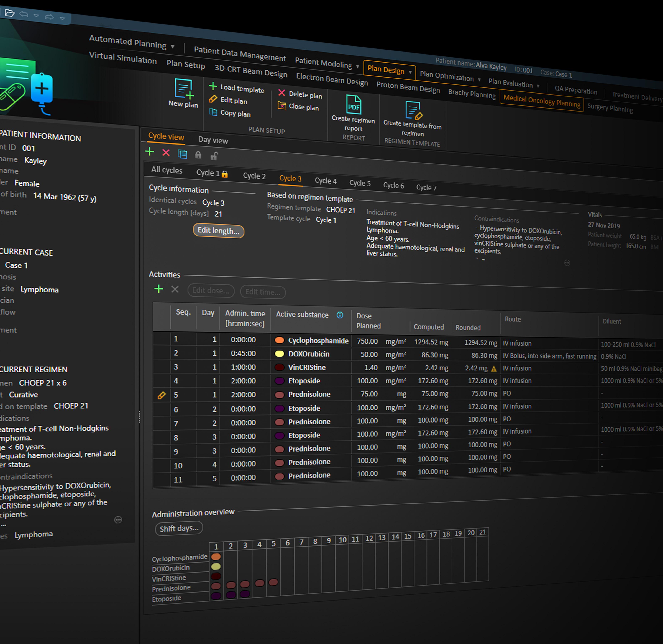Click the open folder icon in top bar
This screenshot has width=663, height=644.
9,13
